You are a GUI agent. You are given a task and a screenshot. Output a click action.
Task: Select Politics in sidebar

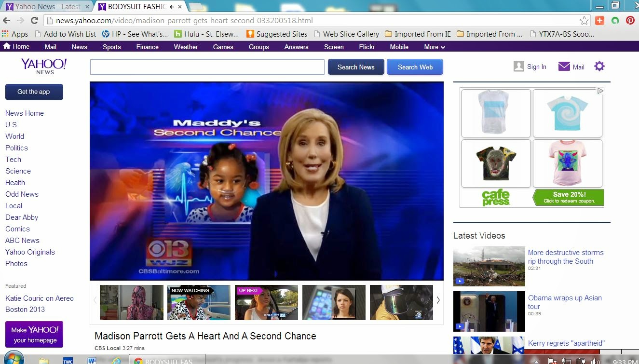(16, 148)
